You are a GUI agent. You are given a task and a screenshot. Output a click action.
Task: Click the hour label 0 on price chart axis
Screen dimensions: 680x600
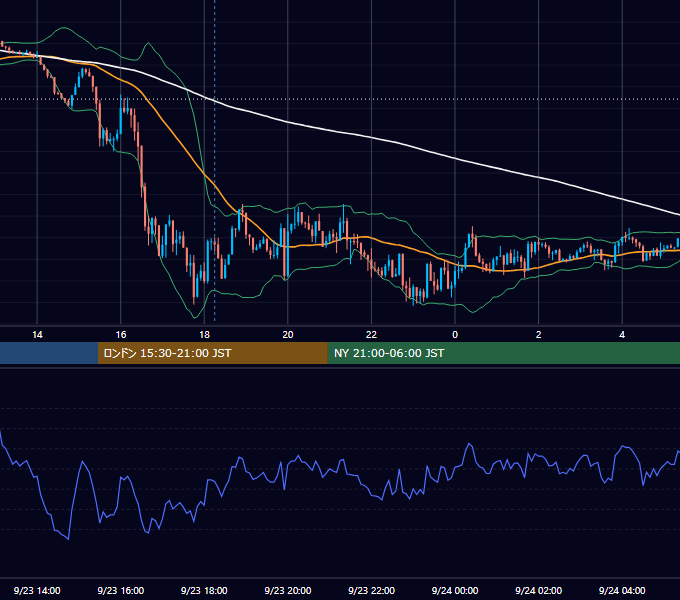coord(455,335)
